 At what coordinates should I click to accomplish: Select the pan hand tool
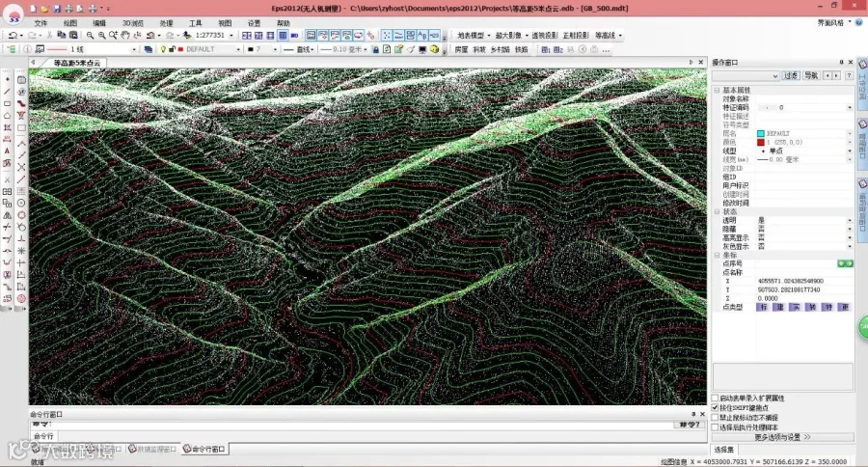coord(125,35)
